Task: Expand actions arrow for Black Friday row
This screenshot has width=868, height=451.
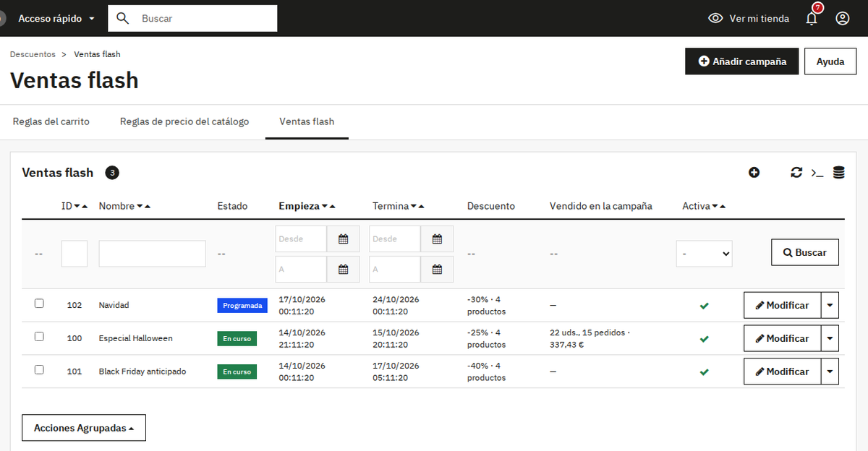Action: (x=830, y=372)
